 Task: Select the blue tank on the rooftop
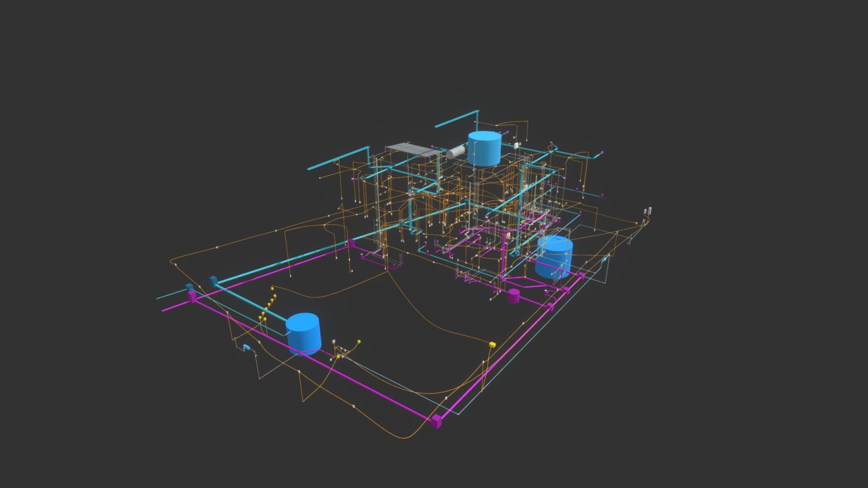[484, 148]
